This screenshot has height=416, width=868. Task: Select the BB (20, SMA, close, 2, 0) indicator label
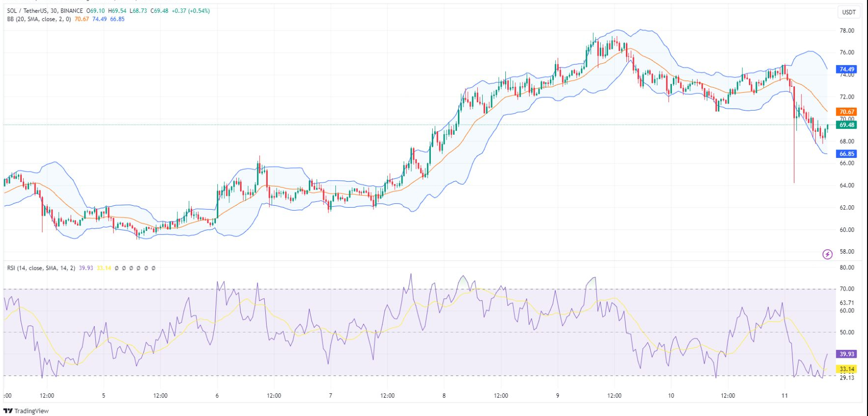pyautogui.click(x=39, y=19)
